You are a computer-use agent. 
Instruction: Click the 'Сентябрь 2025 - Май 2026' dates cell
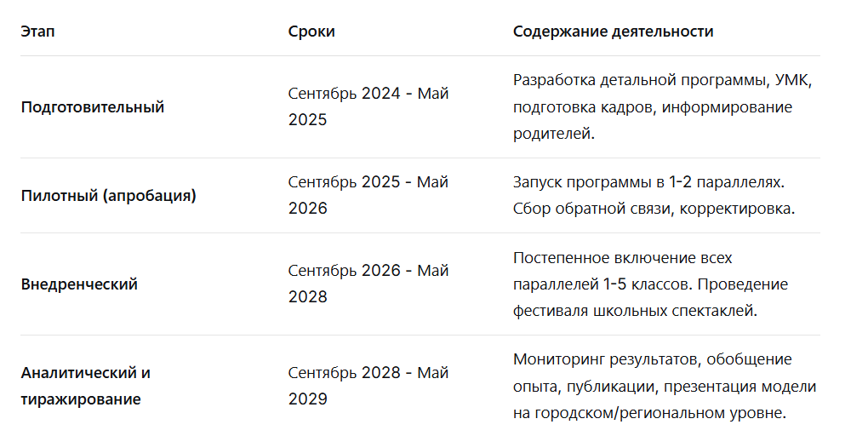368,195
